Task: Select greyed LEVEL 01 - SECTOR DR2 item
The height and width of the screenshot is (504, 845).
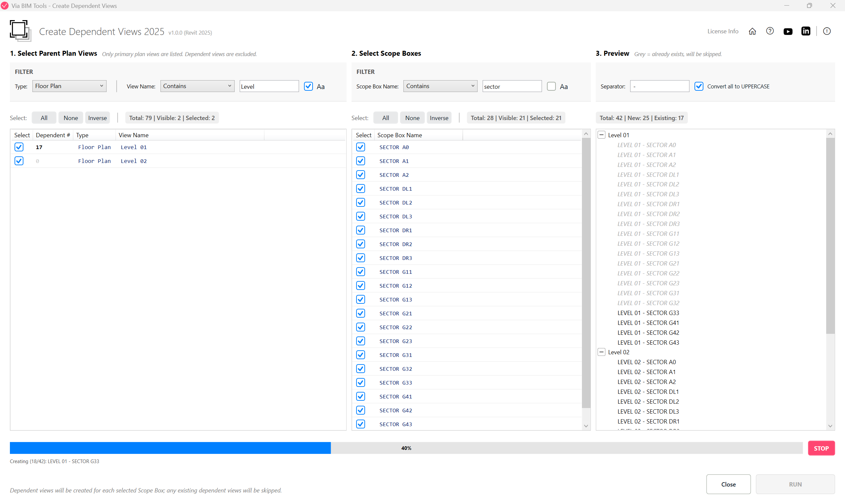Action: [648, 214]
